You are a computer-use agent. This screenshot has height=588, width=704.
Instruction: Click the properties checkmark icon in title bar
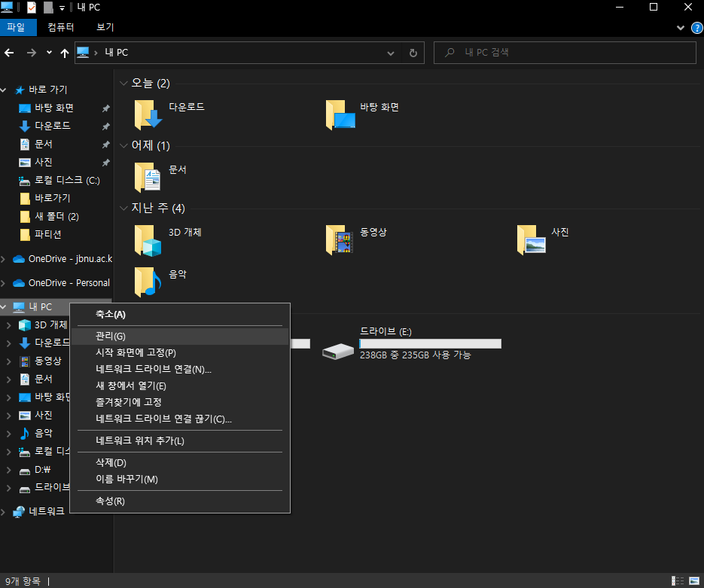(32, 8)
